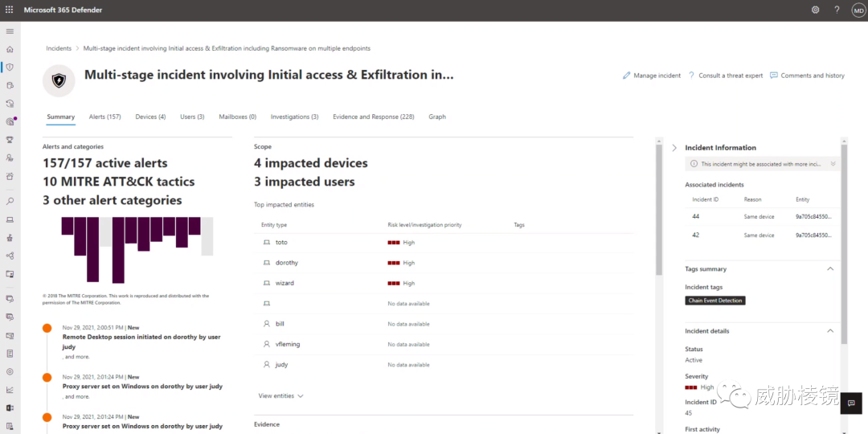This screenshot has height=434, width=868.
Task: Click the Incident ID column header
Action: pyautogui.click(x=706, y=199)
